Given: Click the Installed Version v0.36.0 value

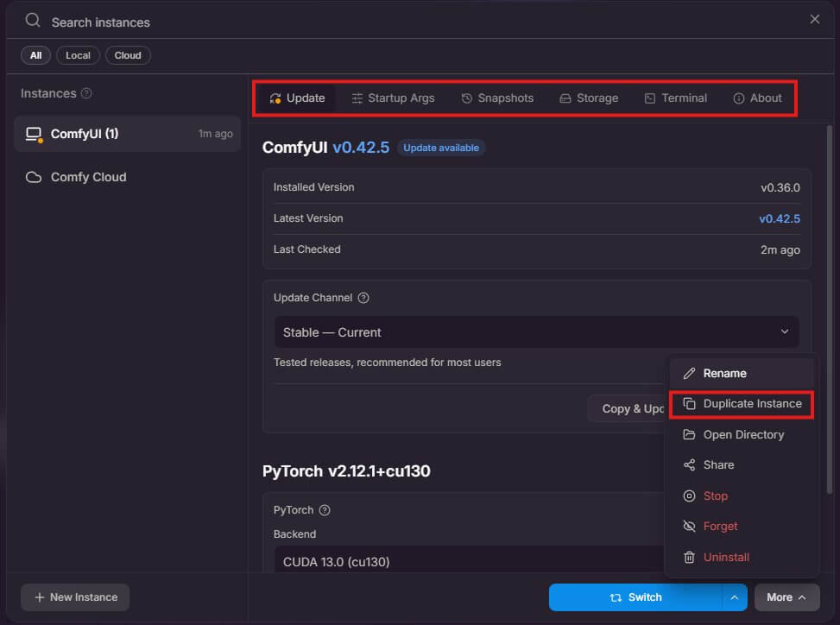Looking at the screenshot, I should [x=780, y=187].
